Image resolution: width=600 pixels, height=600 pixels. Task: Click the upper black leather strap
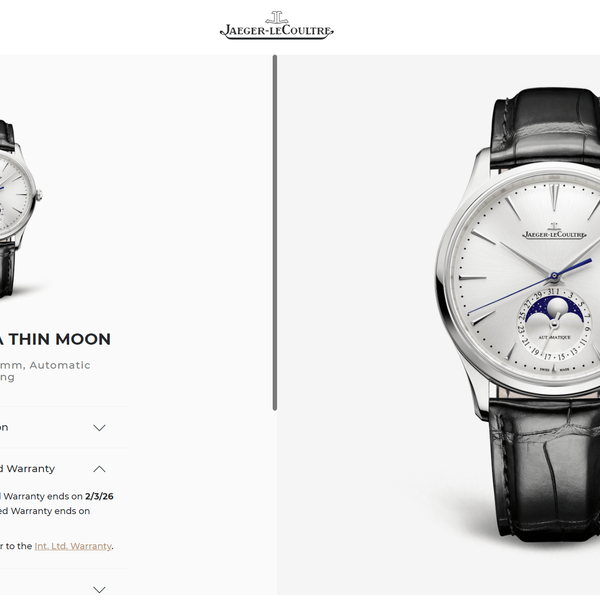545,128
